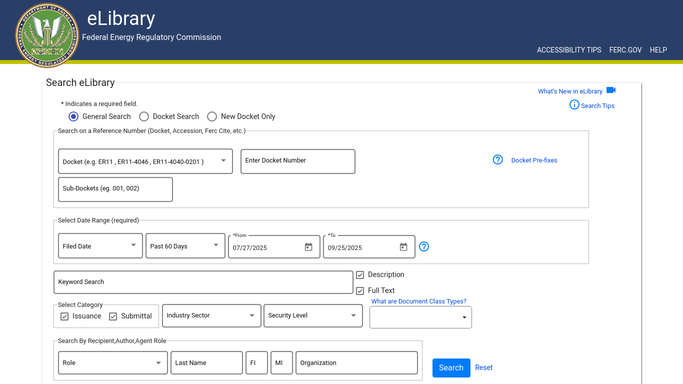This screenshot has width=683, height=384.
Task: Expand the Industry Sector dropdown
Action: [211, 316]
